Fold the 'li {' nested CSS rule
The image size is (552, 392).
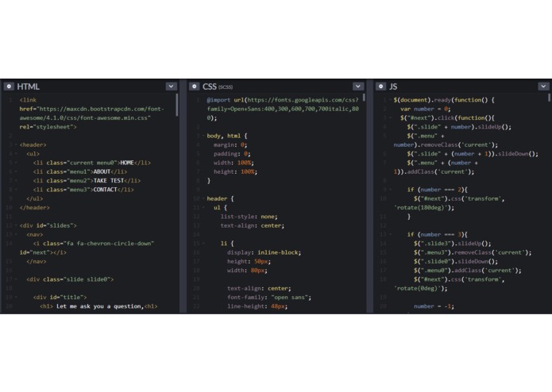[203, 244]
